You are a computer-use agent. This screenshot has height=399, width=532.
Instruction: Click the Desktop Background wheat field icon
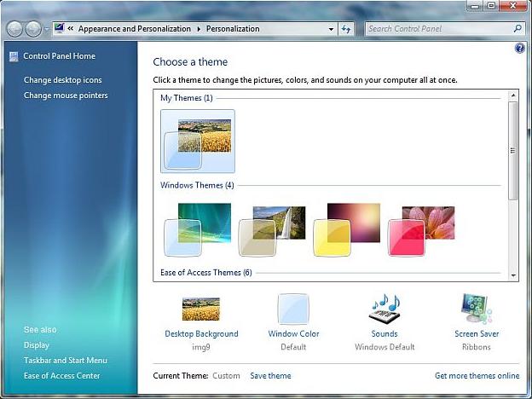coord(201,309)
